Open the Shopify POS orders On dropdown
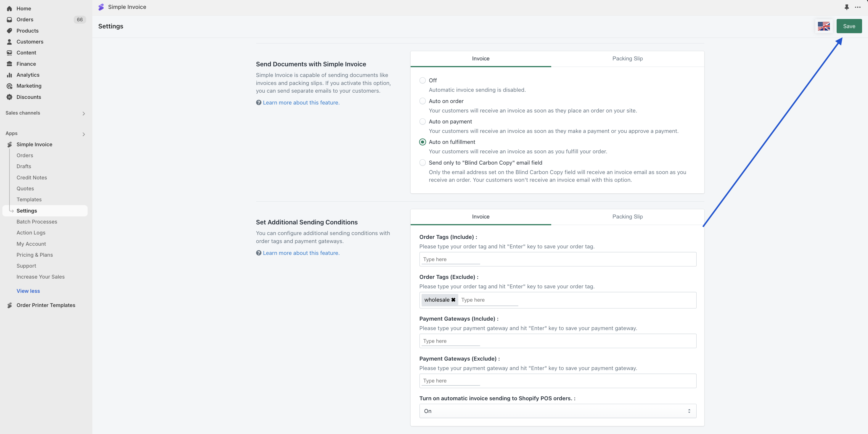 [557, 411]
